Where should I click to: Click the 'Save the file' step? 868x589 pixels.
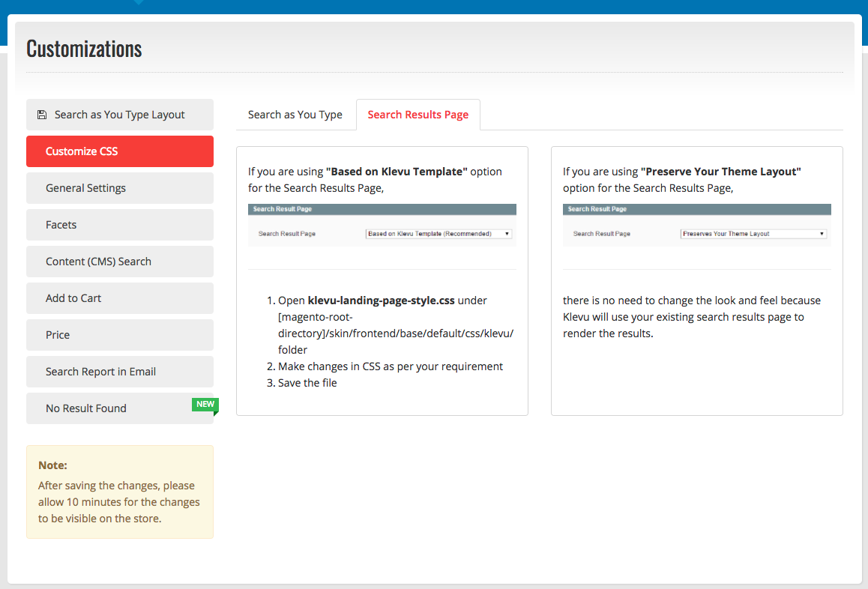point(307,383)
